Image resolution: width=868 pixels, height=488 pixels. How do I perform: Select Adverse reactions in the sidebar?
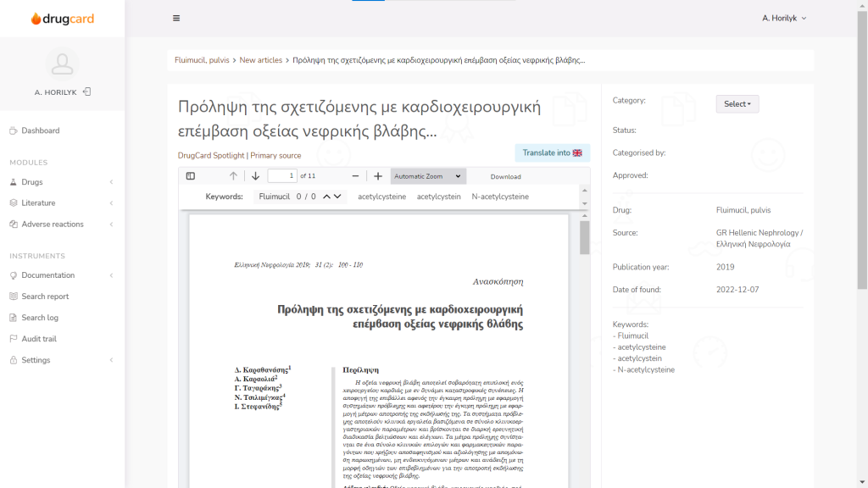click(x=53, y=224)
